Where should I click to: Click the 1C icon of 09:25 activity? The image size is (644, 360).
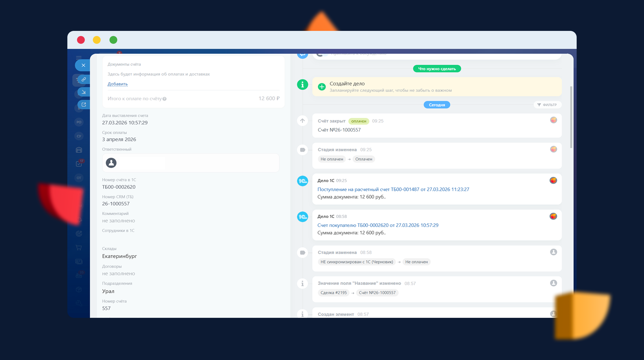(302, 181)
